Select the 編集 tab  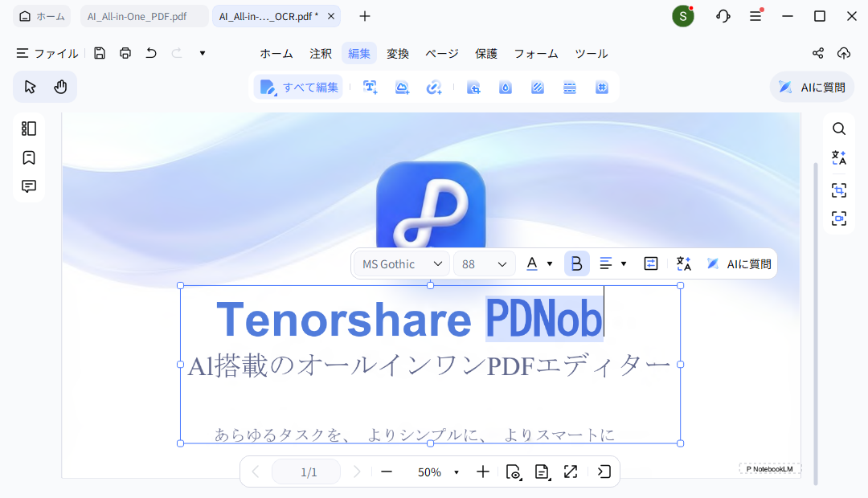pyautogui.click(x=359, y=54)
